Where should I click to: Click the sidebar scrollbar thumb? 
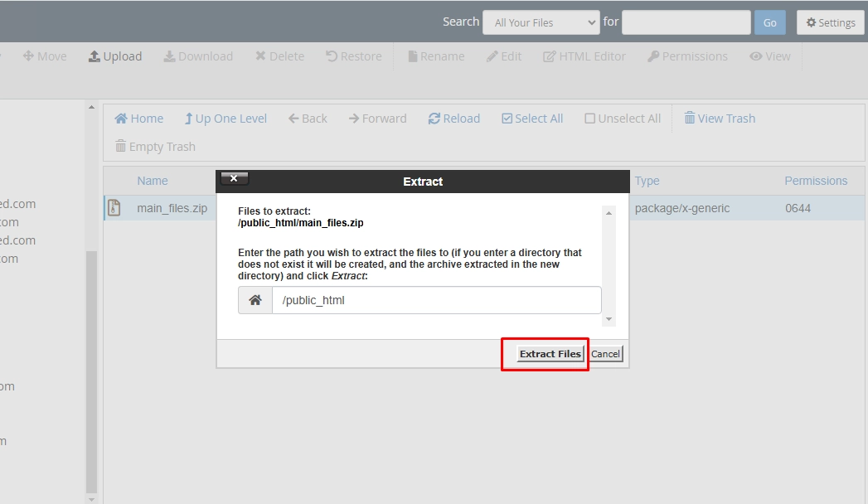[91, 371]
